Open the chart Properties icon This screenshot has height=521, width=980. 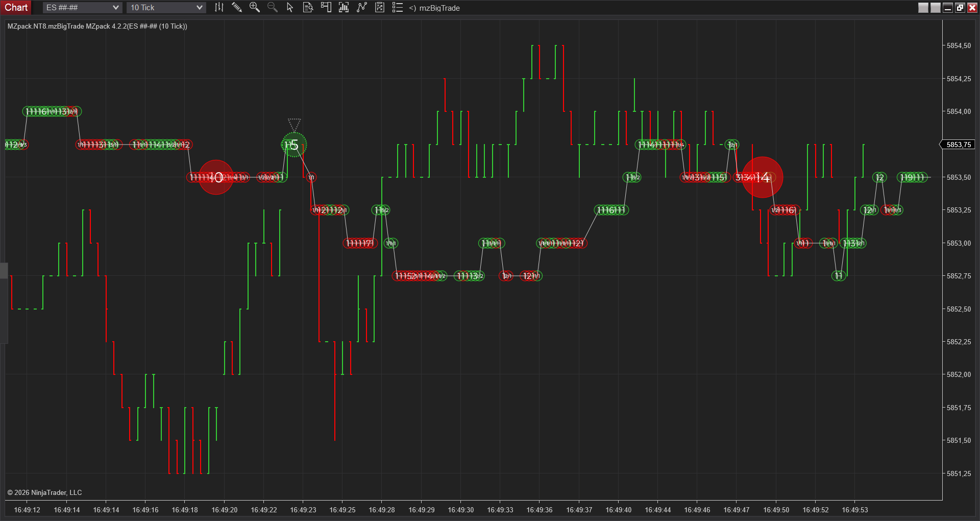(x=379, y=7)
